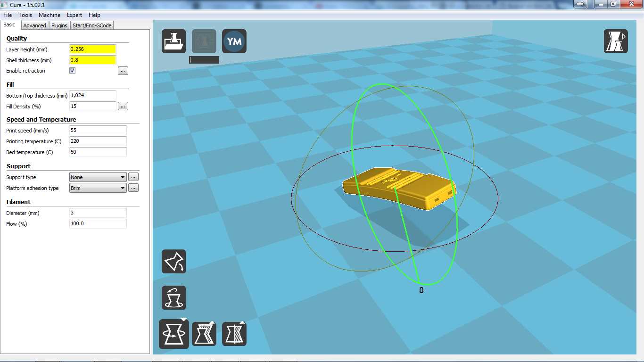644x362 pixels.
Task: Click ellipsis button next to Fill Density
Action: tap(123, 107)
